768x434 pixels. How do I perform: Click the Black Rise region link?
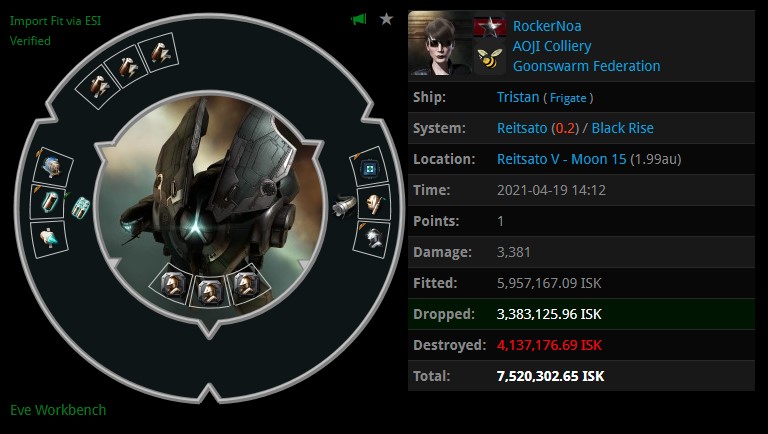pos(622,128)
